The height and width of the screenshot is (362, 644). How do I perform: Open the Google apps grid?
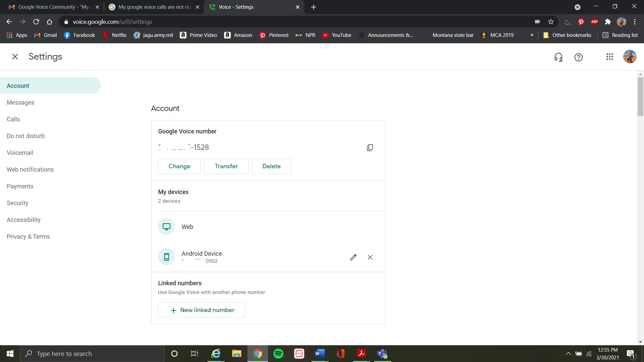pyautogui.click(x=610, y=57)
